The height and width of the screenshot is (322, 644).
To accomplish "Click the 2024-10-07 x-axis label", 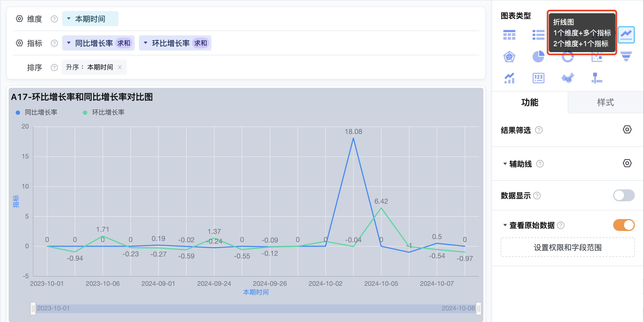I will pos(437,284).
